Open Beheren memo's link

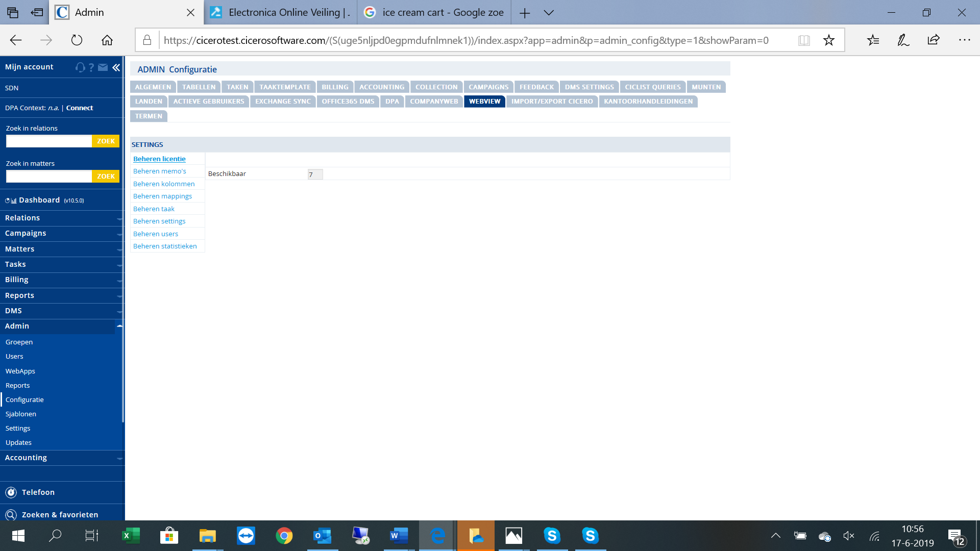pyautogui.click(x=159, y=171)
